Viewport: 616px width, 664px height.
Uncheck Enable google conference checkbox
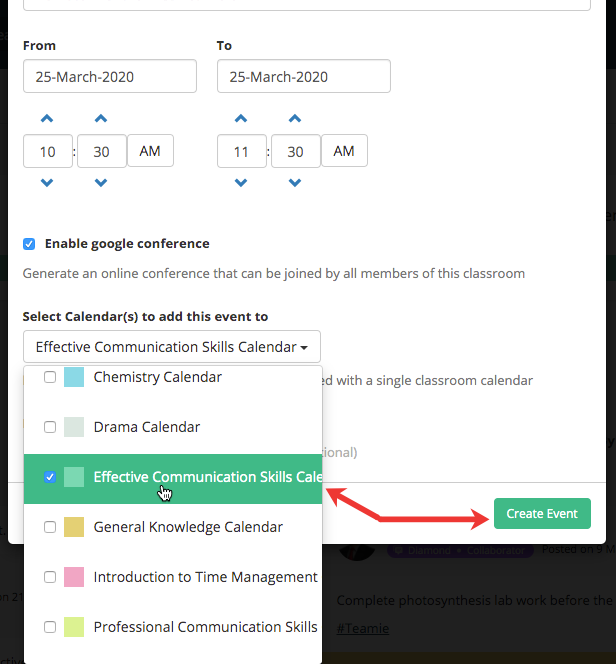pyautogui.click(x=29, y=244)
